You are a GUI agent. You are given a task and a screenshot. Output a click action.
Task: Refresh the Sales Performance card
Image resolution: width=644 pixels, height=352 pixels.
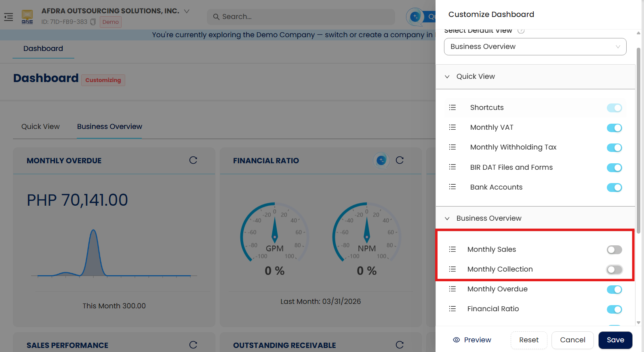[x=193, y=345]
